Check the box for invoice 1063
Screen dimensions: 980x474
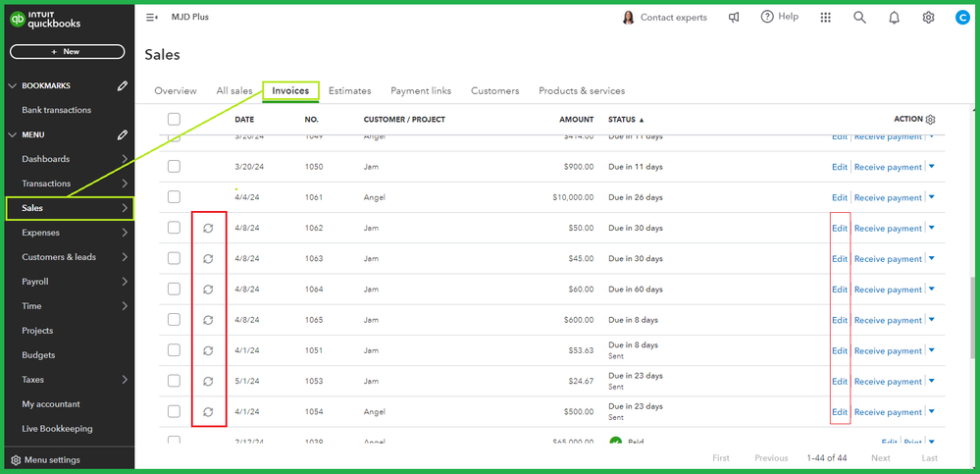click(174, 258)
